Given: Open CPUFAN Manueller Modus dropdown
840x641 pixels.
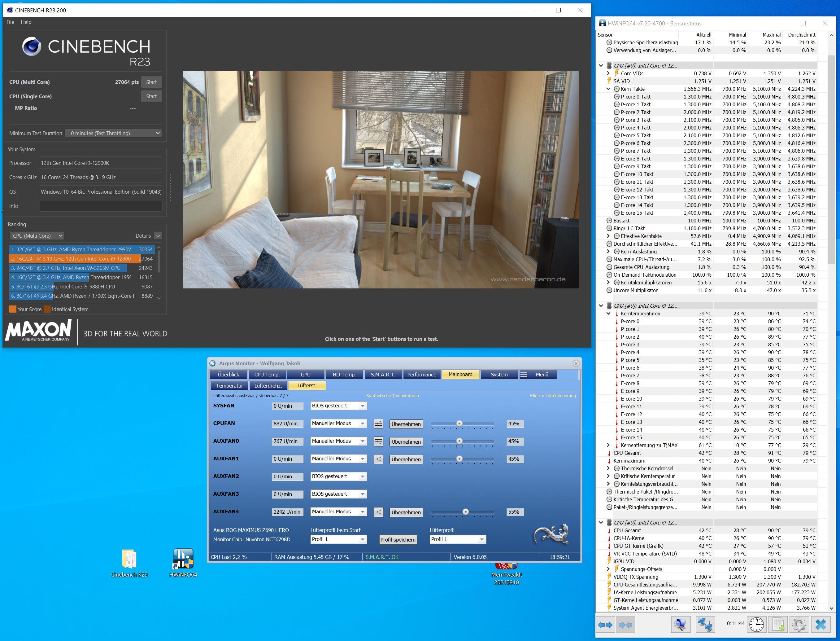Looking at the screenshot, I should (339, 424).
